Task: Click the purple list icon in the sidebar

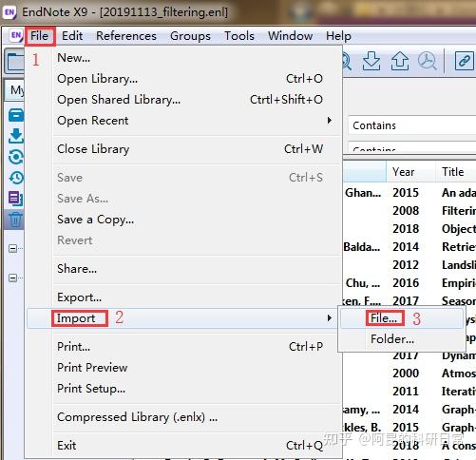Action: click(x=15, y=199)
